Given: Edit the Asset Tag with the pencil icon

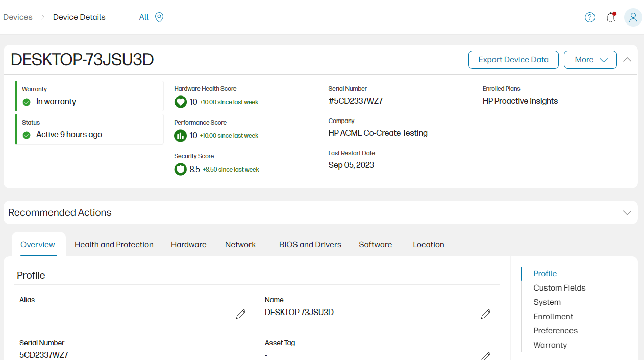Looking at the screenshot, I should click(485, 355).
